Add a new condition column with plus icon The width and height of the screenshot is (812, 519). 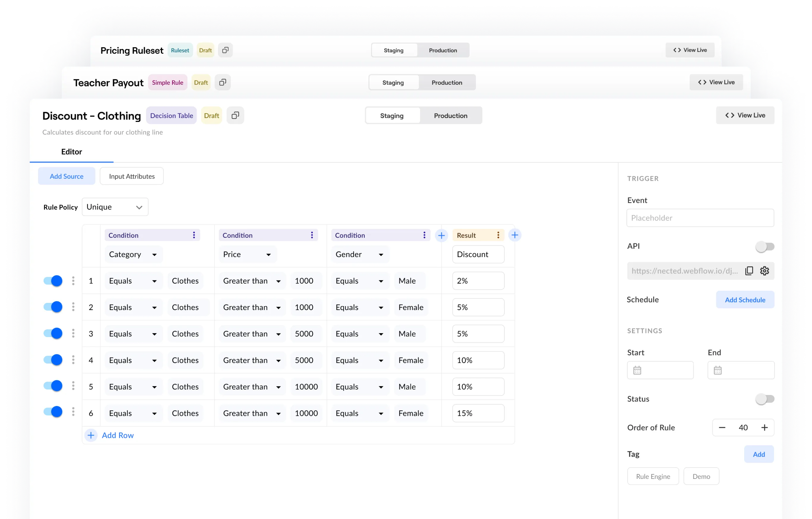[442, 235]
